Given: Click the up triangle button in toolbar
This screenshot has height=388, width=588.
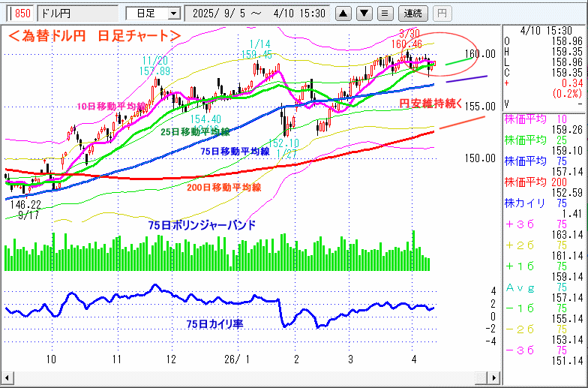Looking at the screenshot, I should tap(343, 13).
